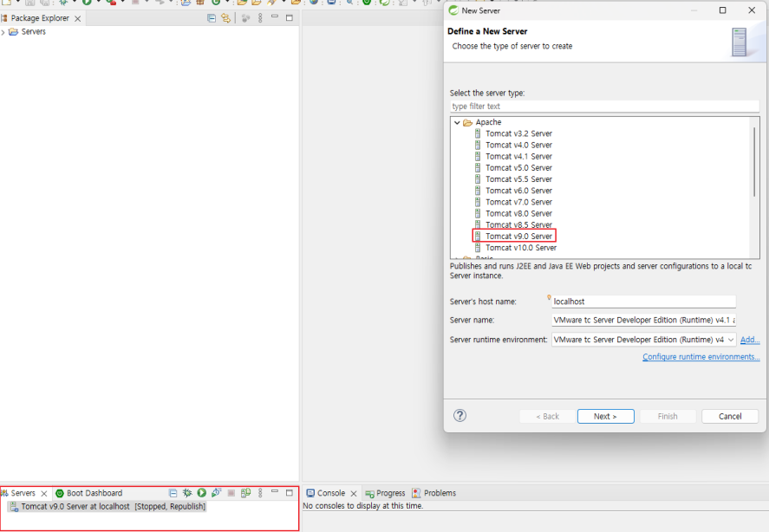The height and width of the screenshot is (532, 769).
Task: Expand the Servers folder in Package Explorer
Action: (x=3, y=32)
